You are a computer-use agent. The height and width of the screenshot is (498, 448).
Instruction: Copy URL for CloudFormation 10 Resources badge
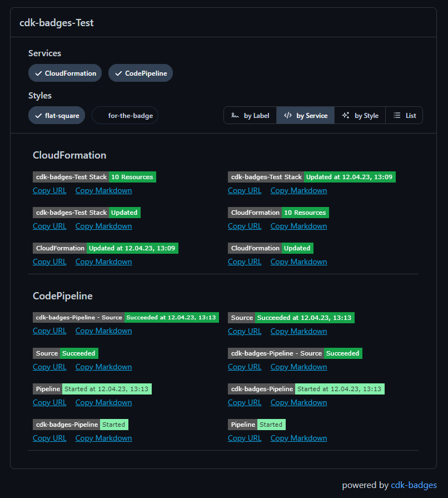point(245,226)
